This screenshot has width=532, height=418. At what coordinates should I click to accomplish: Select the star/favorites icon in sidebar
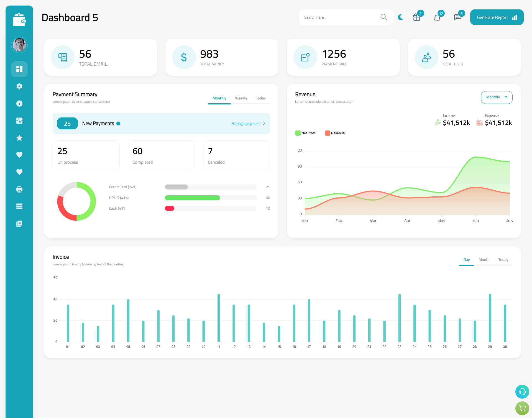19,138
